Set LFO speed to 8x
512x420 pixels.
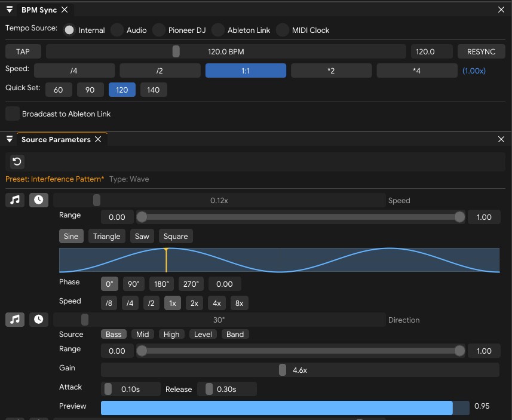coord(240,303)
